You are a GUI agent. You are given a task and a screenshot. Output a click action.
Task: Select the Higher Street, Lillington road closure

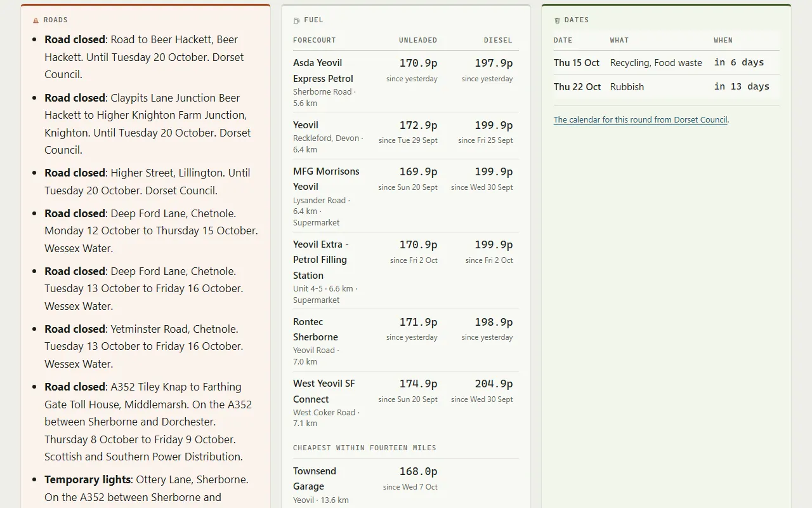[x=152, y=182]
